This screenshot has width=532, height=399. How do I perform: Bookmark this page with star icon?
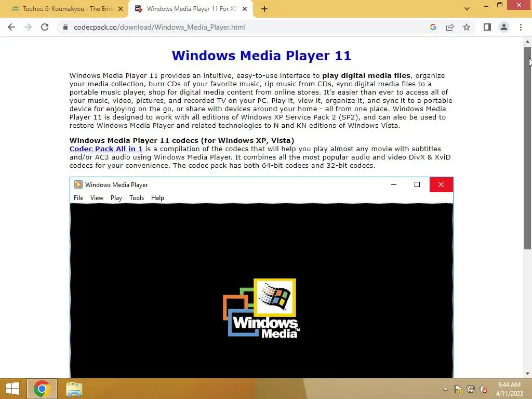coord(467,27)
